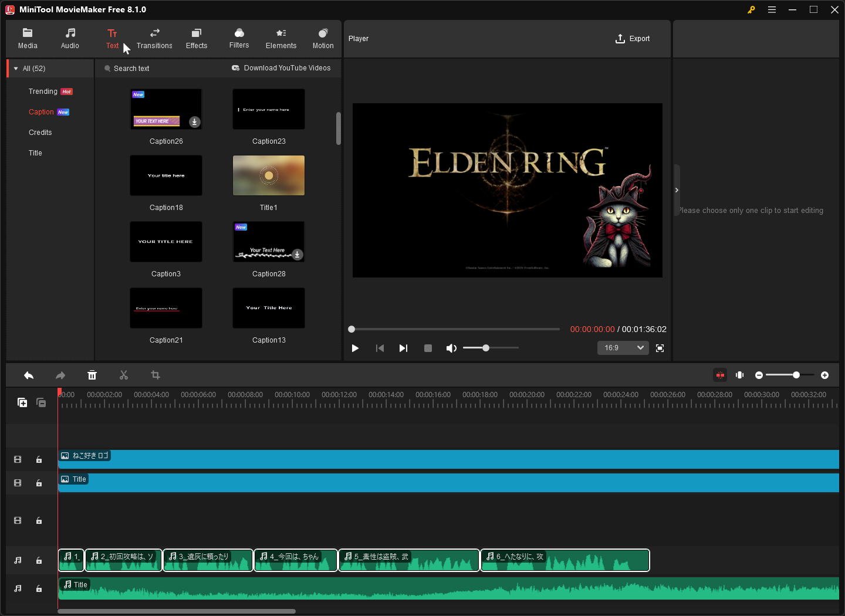Click the player seek bar
The height and width of the screenshot is (616, 845).
[x=454, y=329]
